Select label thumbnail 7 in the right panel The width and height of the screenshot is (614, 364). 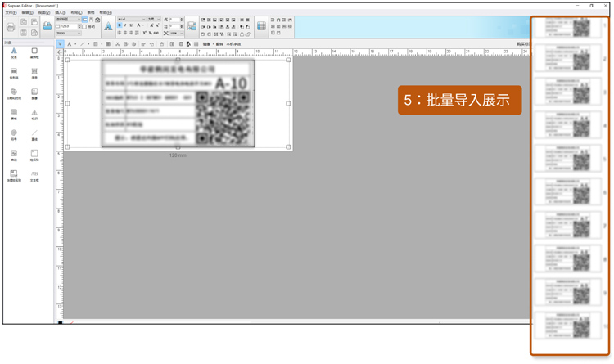pos(567,226)
